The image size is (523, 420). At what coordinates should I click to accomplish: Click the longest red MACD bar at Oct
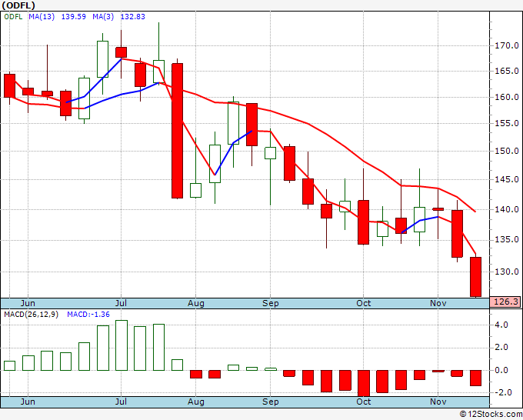click(x=364, y=383)
